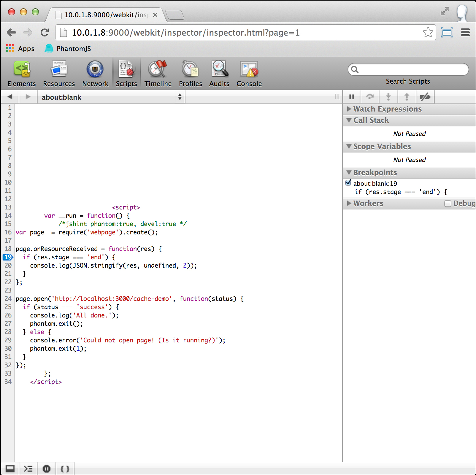
Task: Click the step over debugger button
Action: (370, 97)
